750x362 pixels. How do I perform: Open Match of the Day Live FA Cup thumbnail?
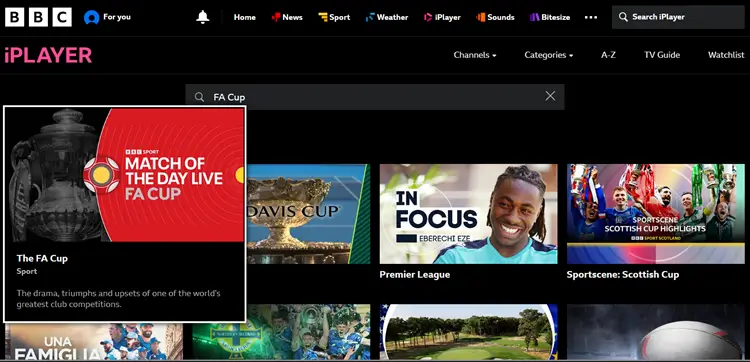click(125, 175)
